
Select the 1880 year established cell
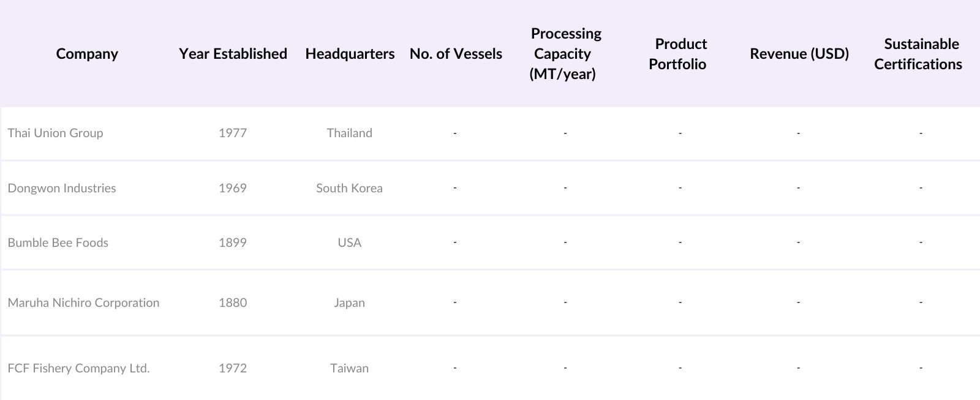click(233, 303)
